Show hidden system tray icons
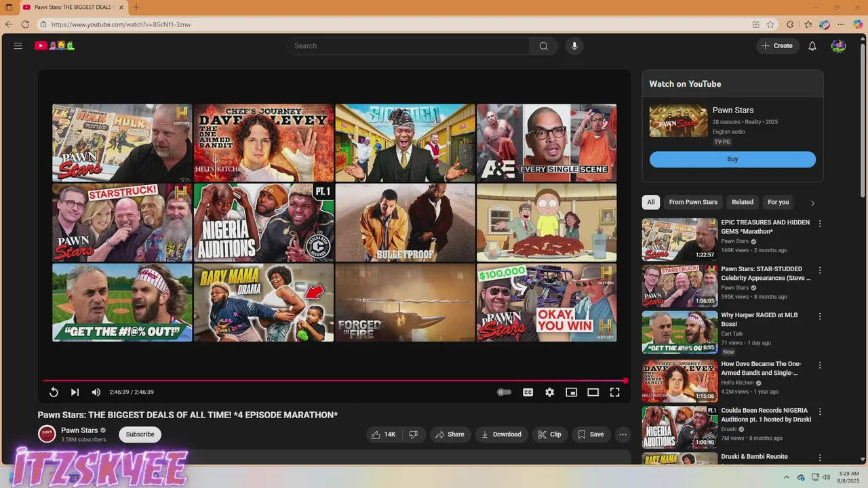 pyautogui.click(x=787, y=477)
